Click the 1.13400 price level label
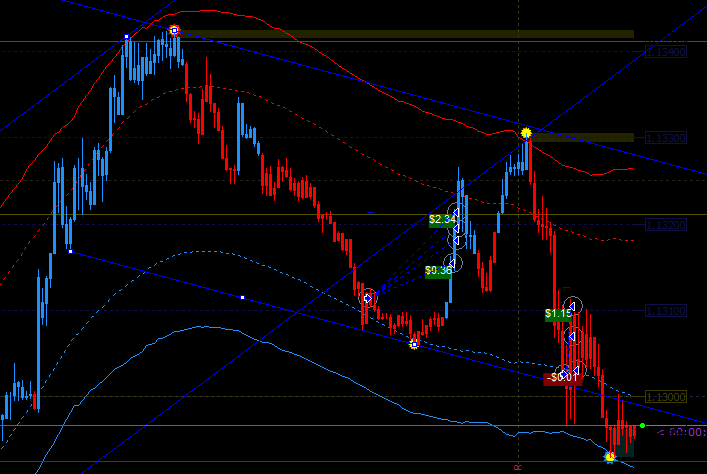The height and width of the screenshot is (474, 707). pos(666,52)
